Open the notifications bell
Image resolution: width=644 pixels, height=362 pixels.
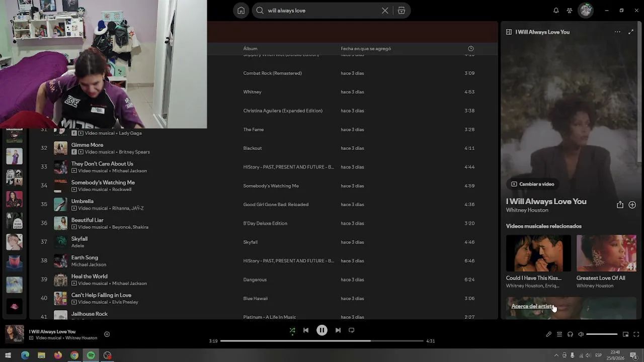coord(556,11)
